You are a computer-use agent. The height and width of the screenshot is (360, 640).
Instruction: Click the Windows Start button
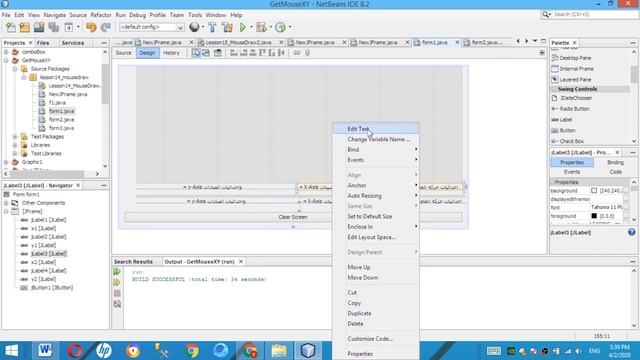11,350
